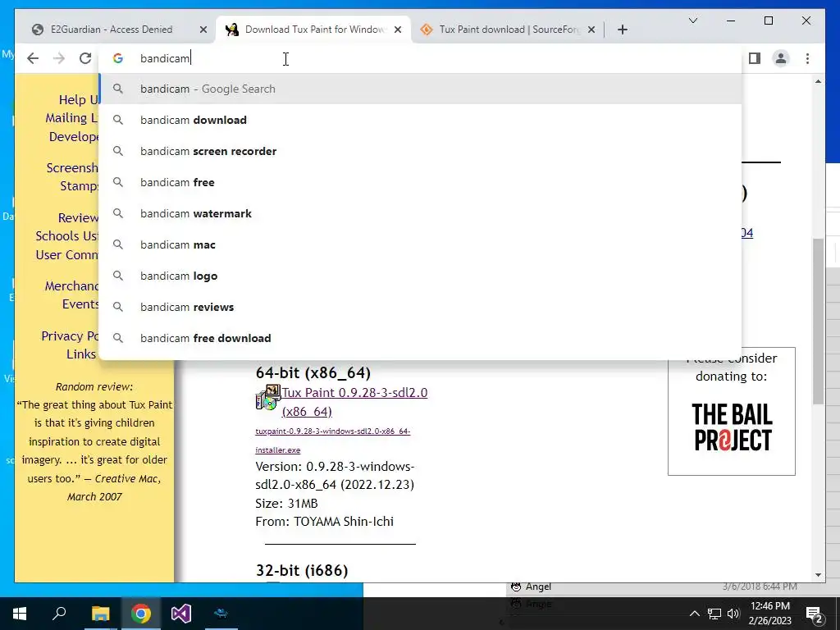The width and height of the screenshot is (840, 630).
Task: Open the Mailing Lists sidebar link
Action: 72,118
